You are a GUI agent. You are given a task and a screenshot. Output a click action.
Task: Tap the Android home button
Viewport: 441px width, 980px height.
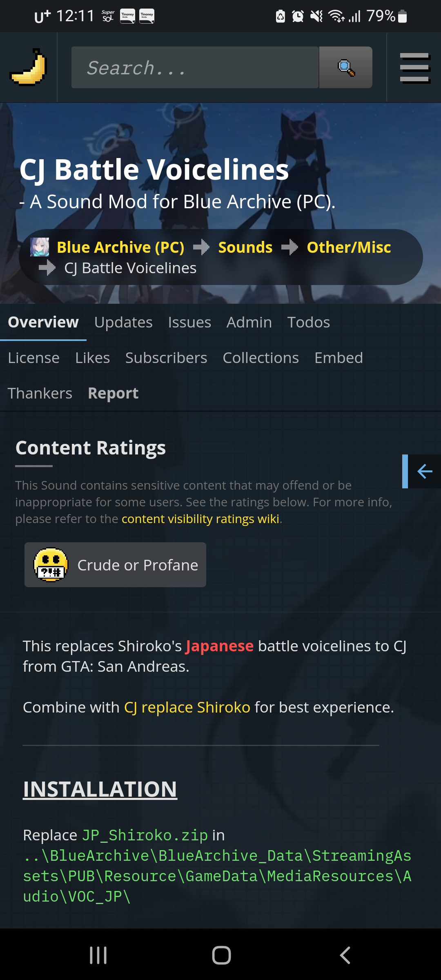pos(221,955)
